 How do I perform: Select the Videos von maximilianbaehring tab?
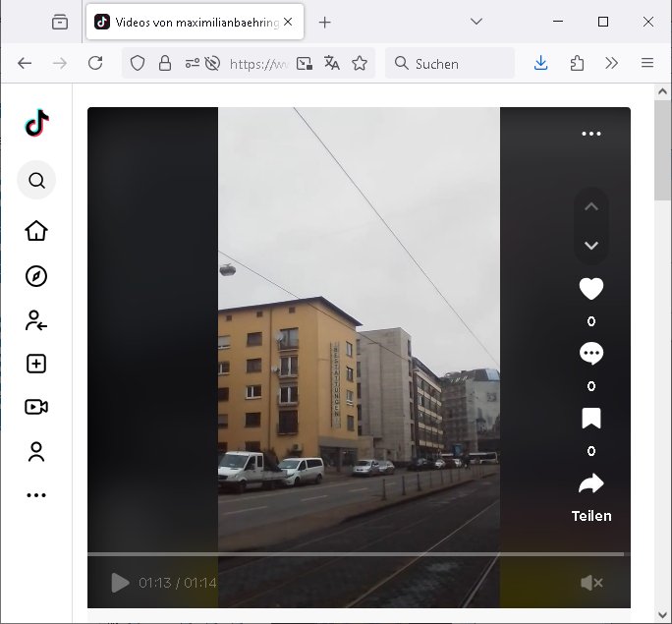[187, 22]
